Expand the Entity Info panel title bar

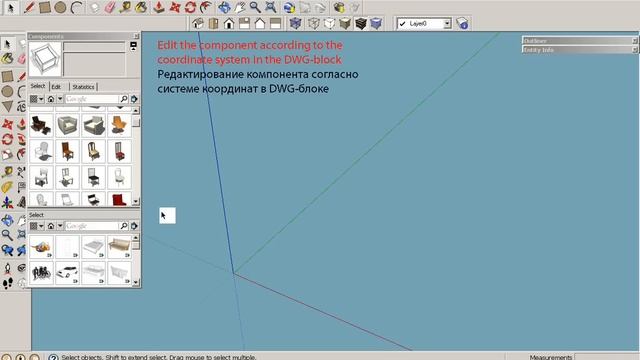click(x=580, y=50)
